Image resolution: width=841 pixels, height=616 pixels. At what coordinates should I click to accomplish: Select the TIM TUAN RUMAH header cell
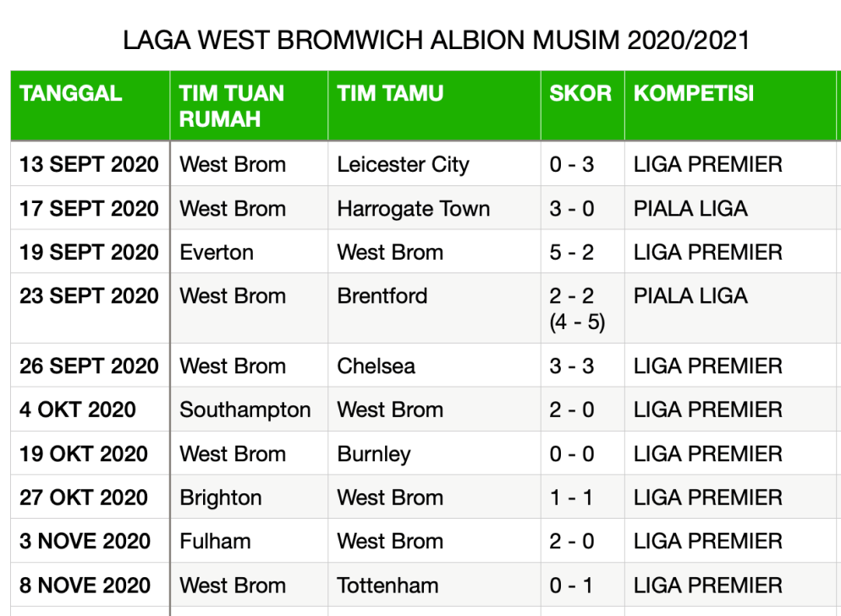232,106
